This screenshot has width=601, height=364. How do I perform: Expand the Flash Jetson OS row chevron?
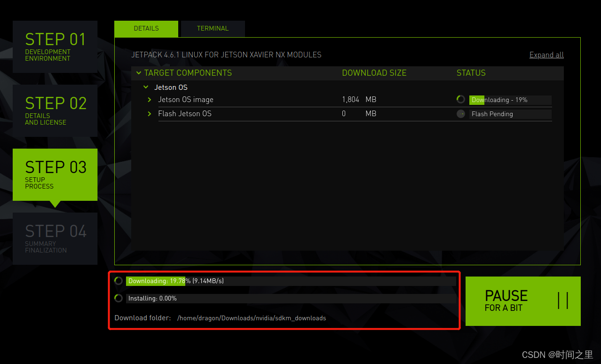point(150,114)
